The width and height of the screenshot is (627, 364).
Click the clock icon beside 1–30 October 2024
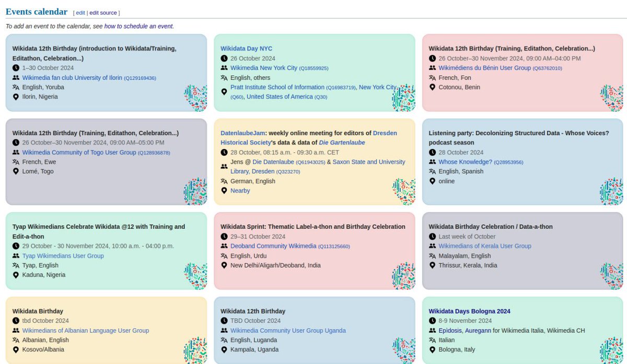[x=16, y=68]
